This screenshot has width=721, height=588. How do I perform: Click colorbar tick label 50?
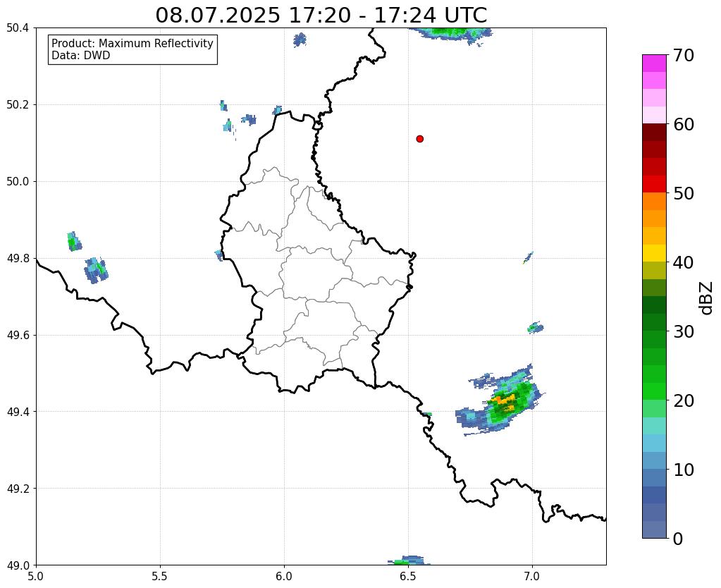pyautogui.click(x=684, y=193)
